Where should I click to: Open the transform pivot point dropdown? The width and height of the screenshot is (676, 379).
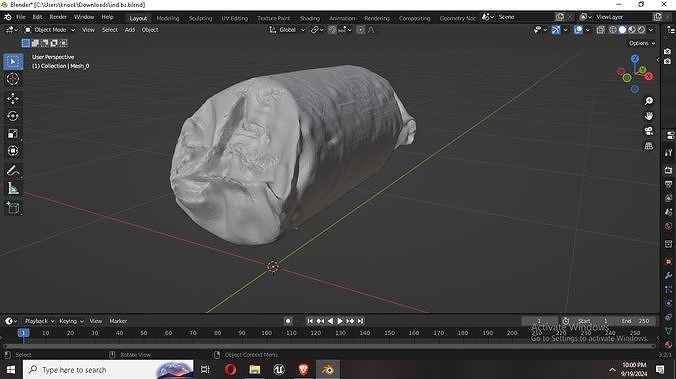317,30
